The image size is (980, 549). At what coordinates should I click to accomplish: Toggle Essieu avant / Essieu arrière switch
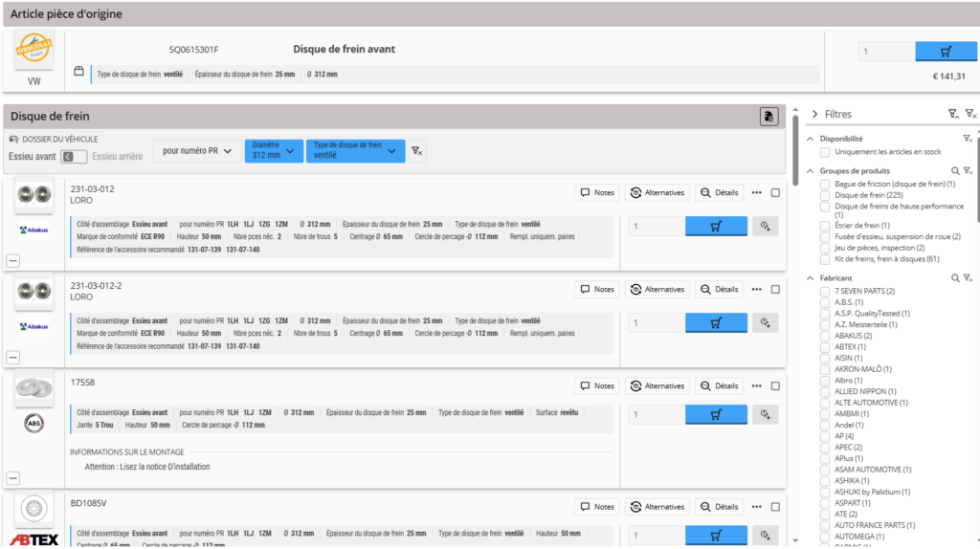[x=74, y=157]
